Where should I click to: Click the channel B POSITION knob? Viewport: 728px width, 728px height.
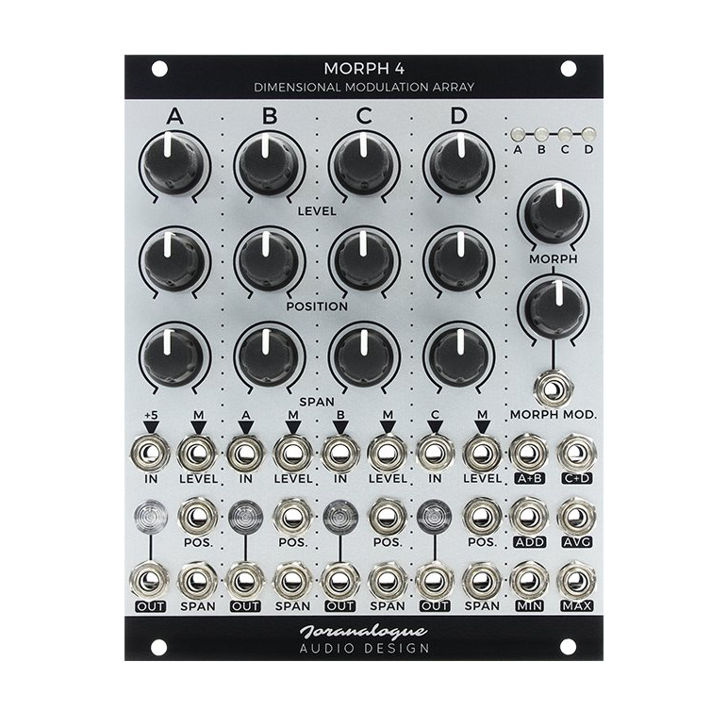(x=270, y=260)
